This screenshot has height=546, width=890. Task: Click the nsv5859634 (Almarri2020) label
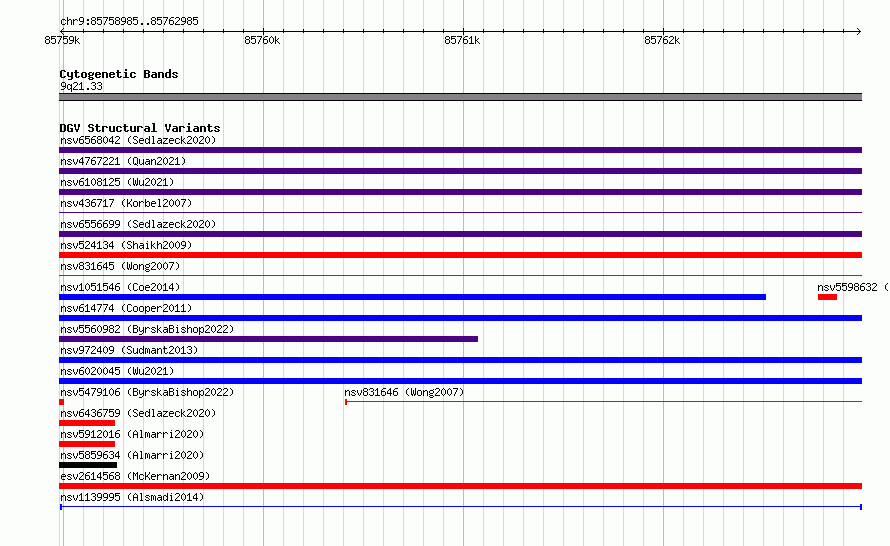tap(132, 455)
